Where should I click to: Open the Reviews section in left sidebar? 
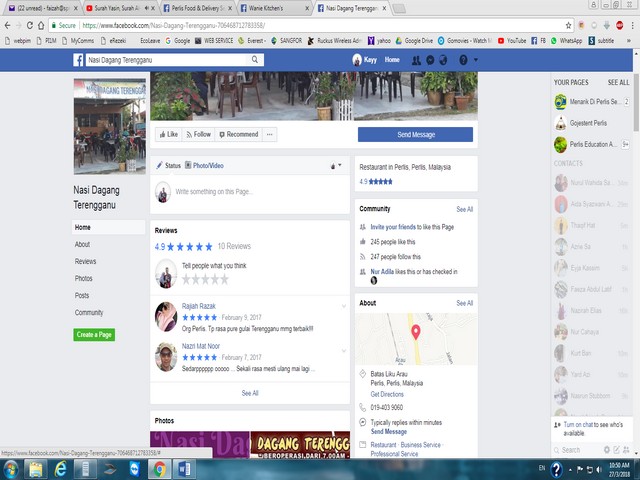click(x=86, y=261)
